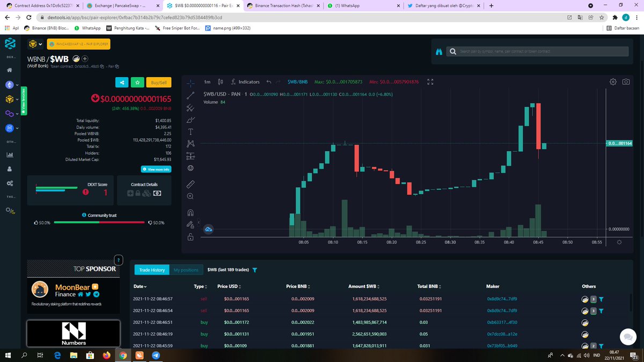This screenshot has height=362, width=644.
Task: Open MoonBear Finance sponsor banner
Action: (73, 294)
